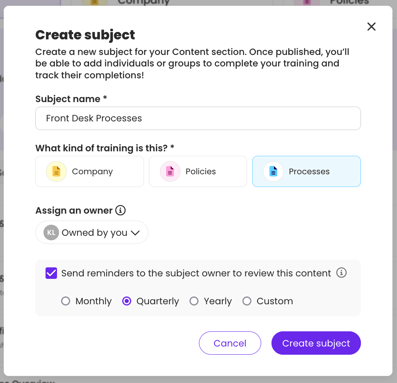Image resolution: width=397 pixels, height=383 pixels.
Task: Focus the Subject name input field
Action: (x=198, y=118)
